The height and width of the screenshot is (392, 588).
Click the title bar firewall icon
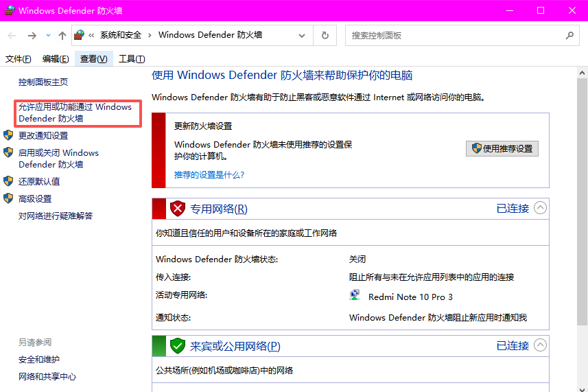(x=9, y=10)
